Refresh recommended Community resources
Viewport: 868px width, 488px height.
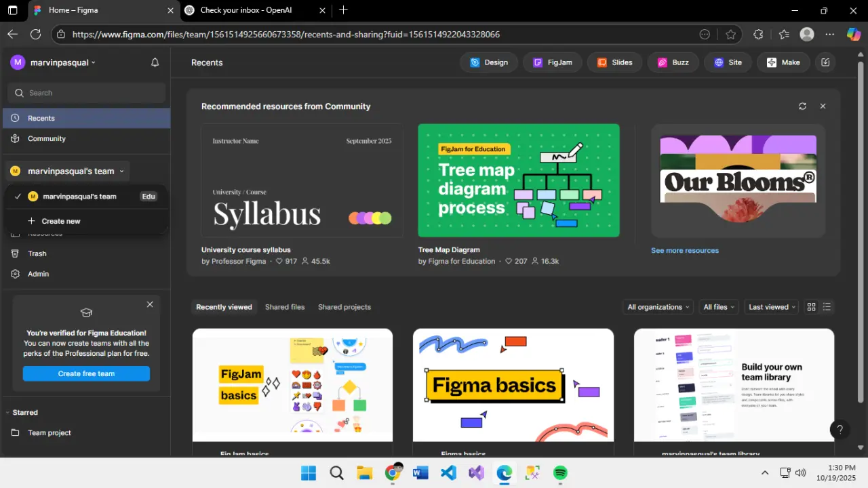tap(802, 106)
